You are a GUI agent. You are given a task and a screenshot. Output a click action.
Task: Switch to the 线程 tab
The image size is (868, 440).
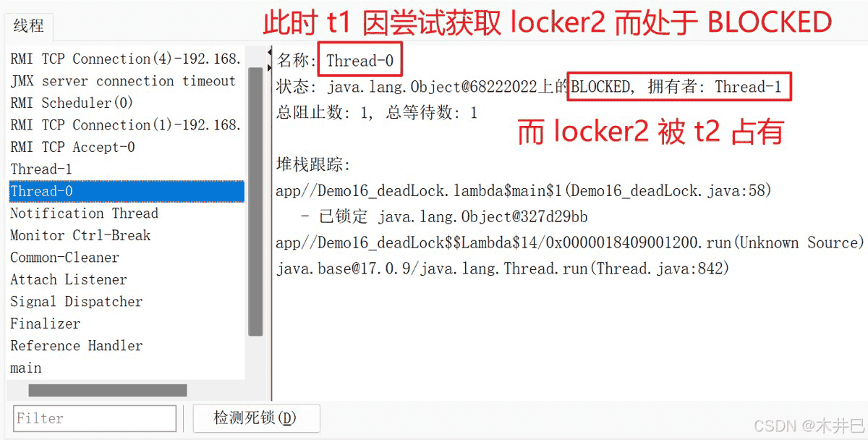coord(29,26)
